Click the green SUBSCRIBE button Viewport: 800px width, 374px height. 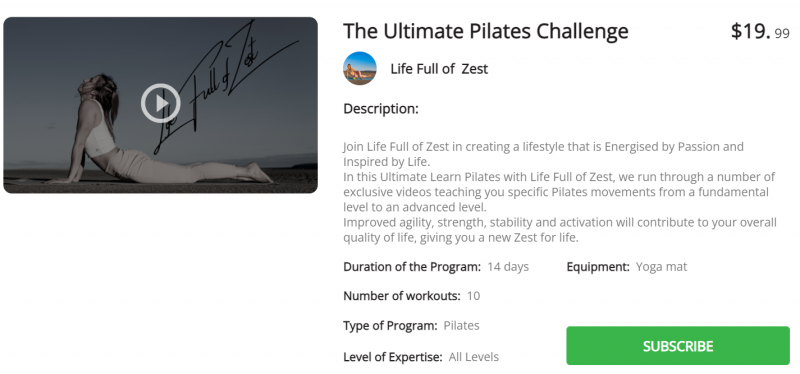coord(678,346)
